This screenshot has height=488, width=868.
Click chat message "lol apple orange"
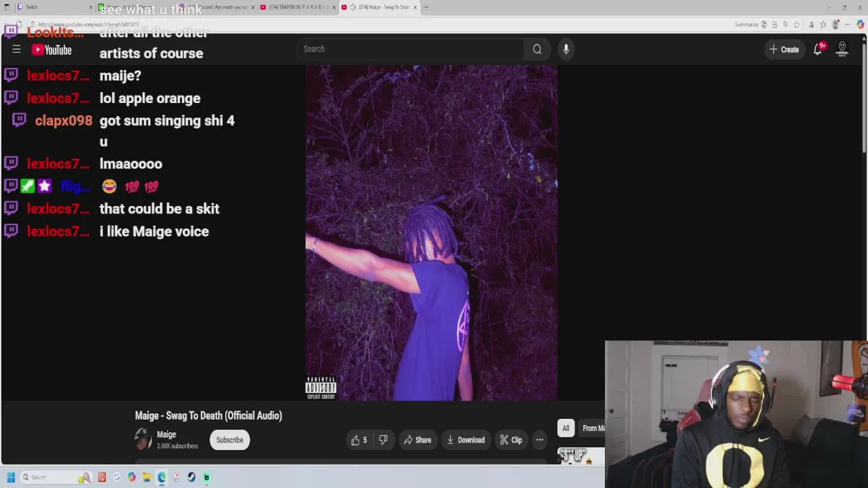[x=150, y=98]
